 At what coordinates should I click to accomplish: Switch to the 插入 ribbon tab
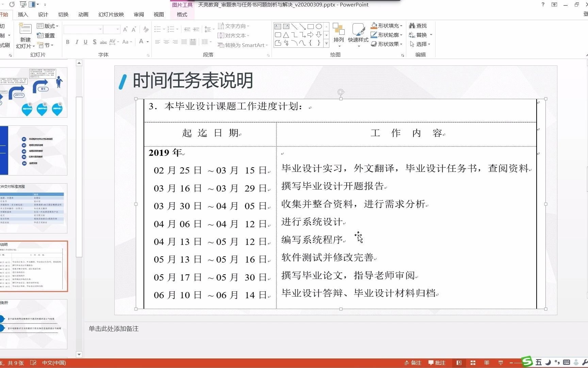pos(22,14)
